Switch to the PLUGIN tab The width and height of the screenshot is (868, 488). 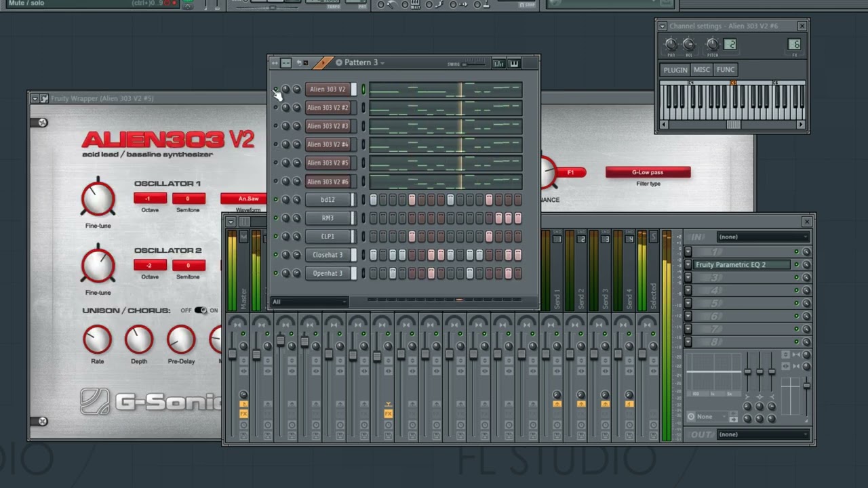(x=675, y=70)
